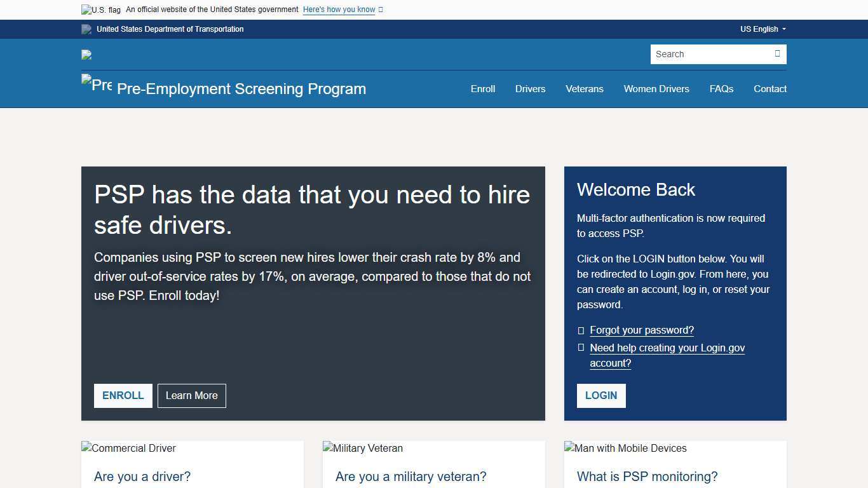The height and width of the screenshot is (488, 868).
Task: Go to the FAQs page
Action: tap(721, 89)
